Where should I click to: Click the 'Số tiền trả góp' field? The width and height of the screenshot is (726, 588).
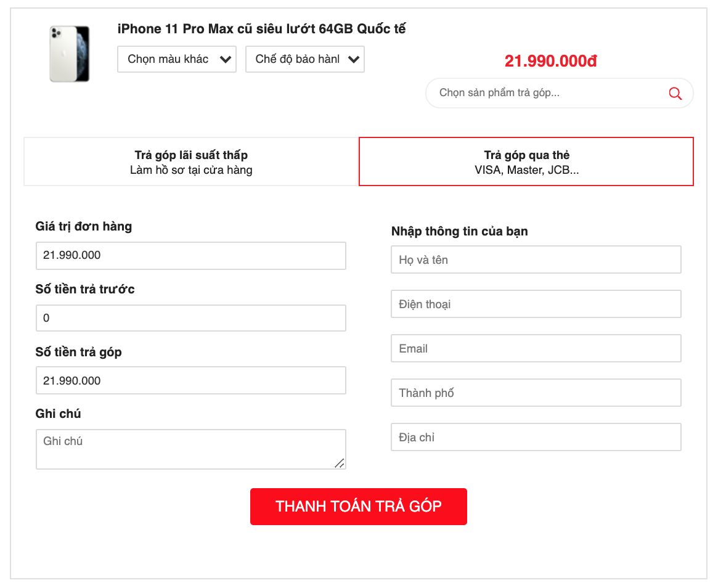click(191, 380)
